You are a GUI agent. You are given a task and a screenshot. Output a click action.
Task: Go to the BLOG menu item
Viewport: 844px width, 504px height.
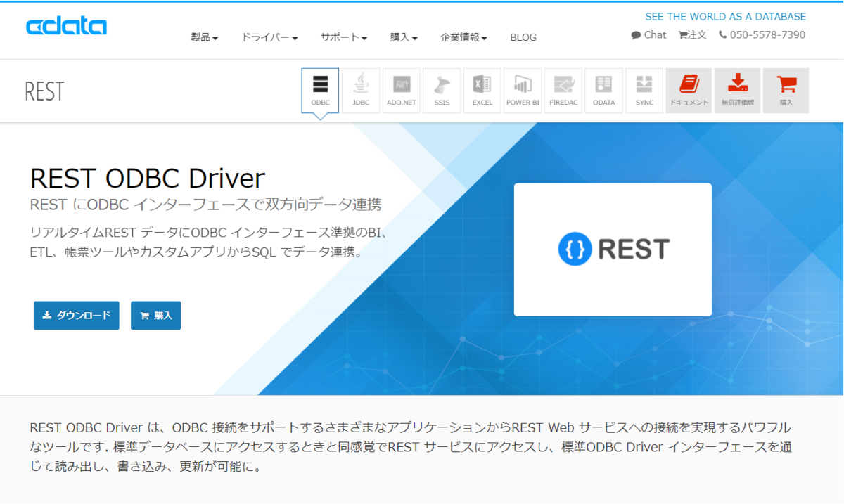(523, 37)
